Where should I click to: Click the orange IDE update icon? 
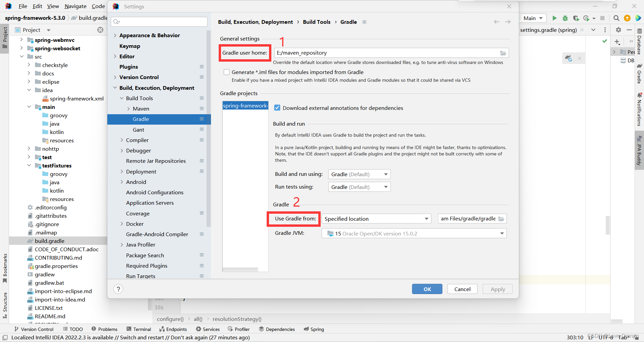(627, 18)
